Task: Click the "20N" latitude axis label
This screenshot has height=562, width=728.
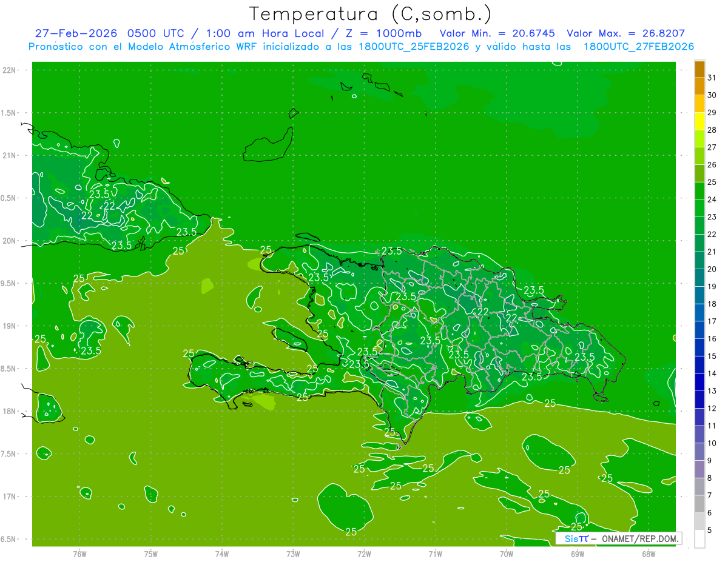Action: [x=10, y=241]
